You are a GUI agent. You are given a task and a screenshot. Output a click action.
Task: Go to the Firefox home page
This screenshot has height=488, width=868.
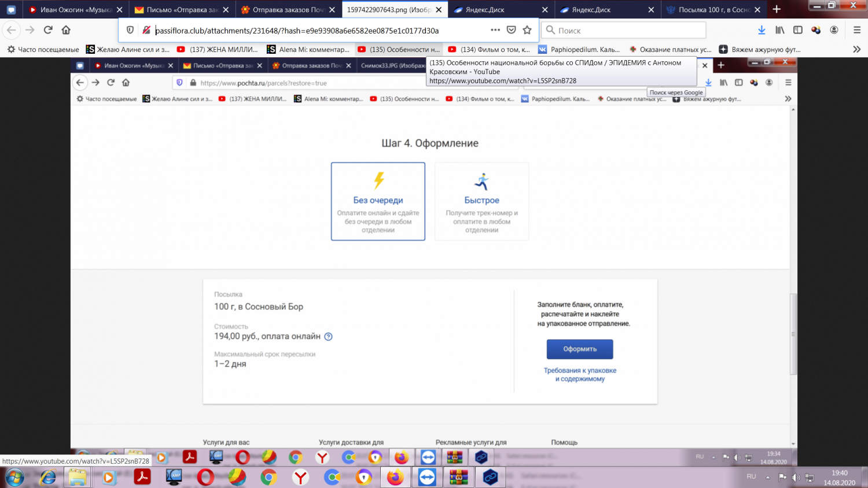coord(66,30)
